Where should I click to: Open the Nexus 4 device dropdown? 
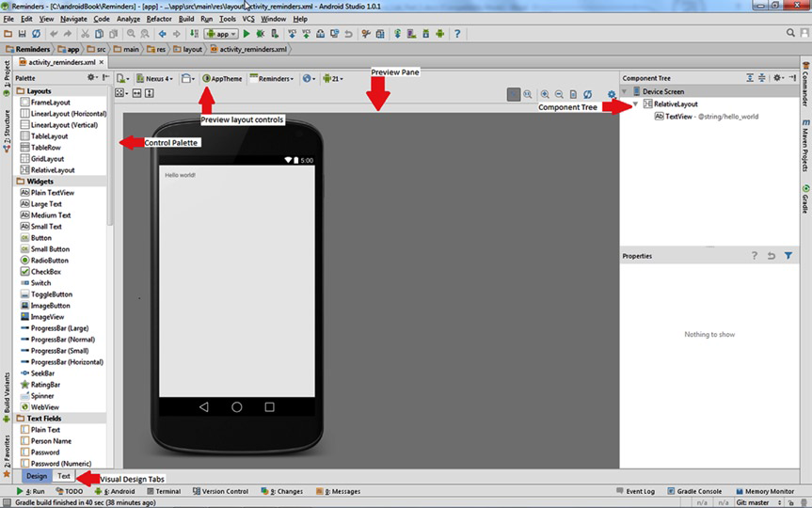155,79
